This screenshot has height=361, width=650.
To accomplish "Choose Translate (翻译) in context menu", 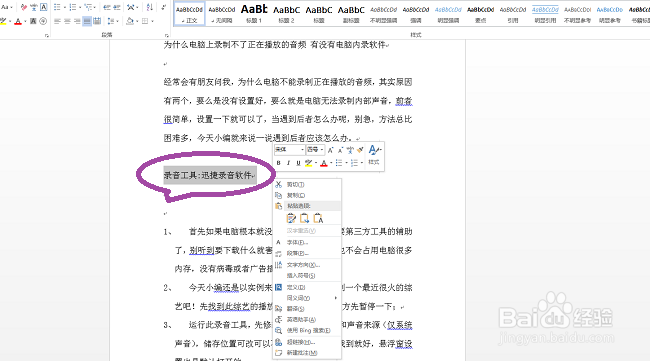I will click(x=307, y=309).
